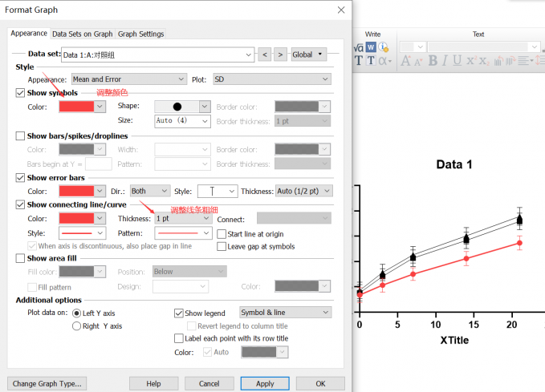The image size is (545, 392).
Task: Expand the connecting line Thickness dropdown
Action: tap(185, 218)
